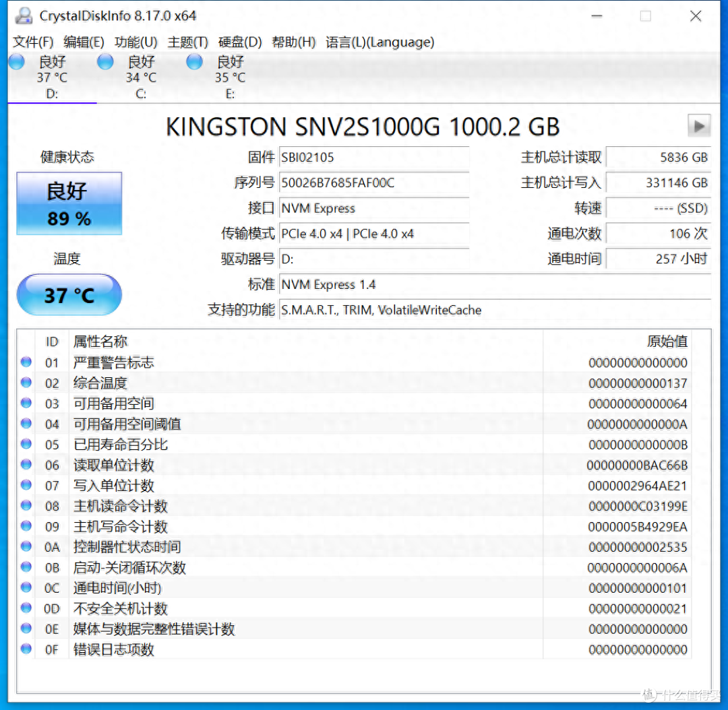The height and width of the screenshot is (710, 728).
Task: Select the 错误日志项数 attribute row
Action: (x=355, y=649)
